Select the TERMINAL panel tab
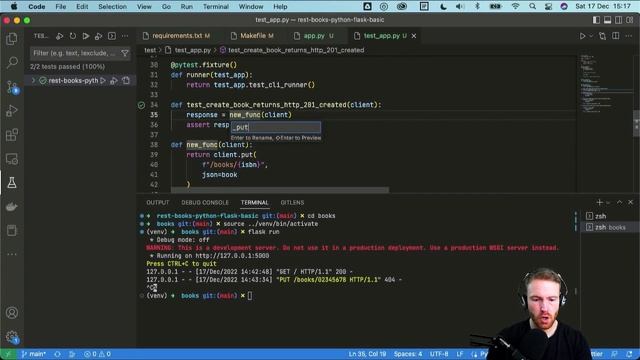The height and width of the screenshot is (360, 640). (x=254, y=202)
